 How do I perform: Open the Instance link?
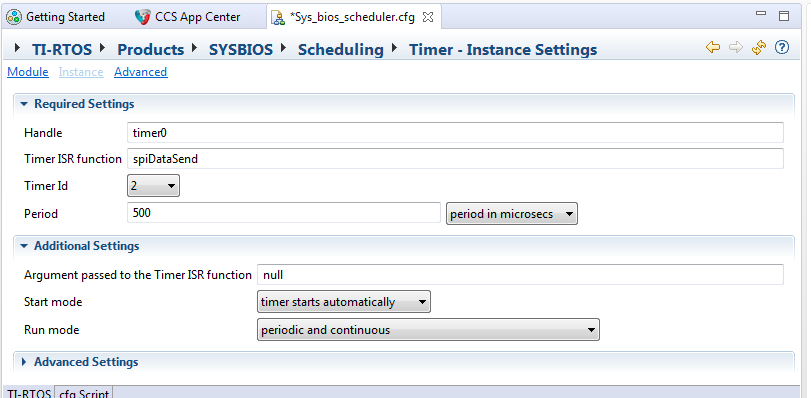point(81,72)
